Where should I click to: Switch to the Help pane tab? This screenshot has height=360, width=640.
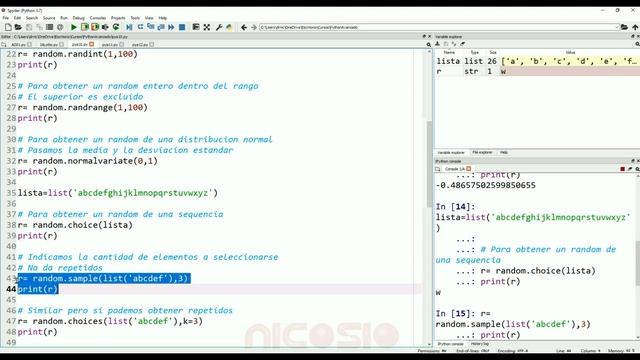504,152
